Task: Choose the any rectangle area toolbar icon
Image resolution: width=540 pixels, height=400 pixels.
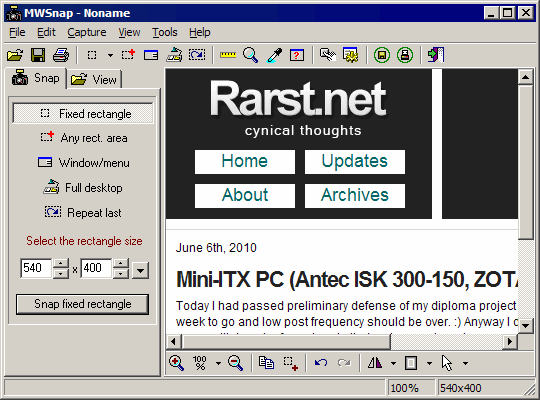Action: [x=128, y=55]
